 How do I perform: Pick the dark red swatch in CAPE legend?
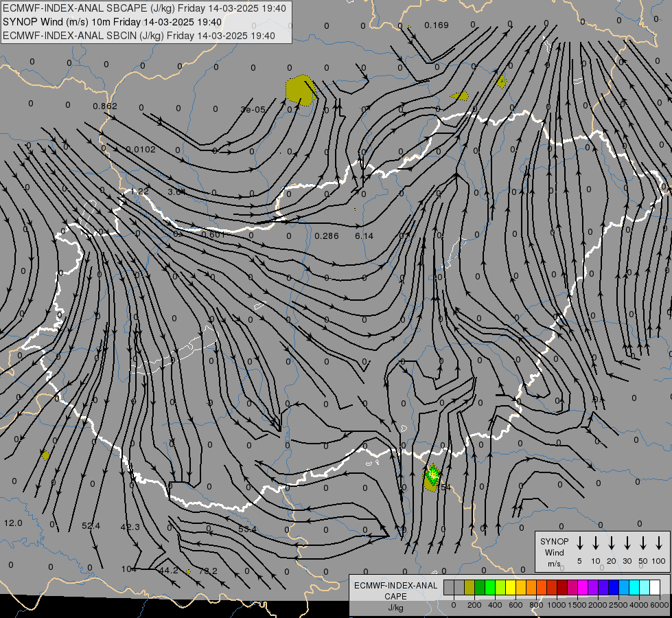click(x=562, y=587)
